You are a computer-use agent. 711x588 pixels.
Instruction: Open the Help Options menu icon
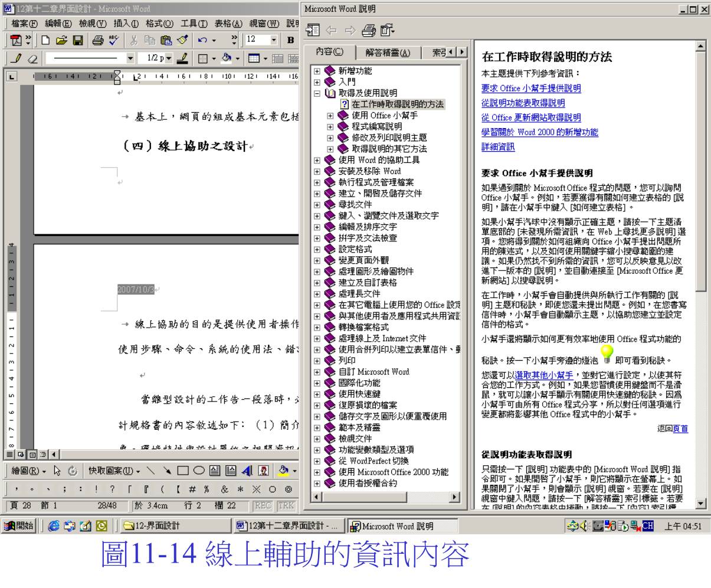tap(387, 30)
